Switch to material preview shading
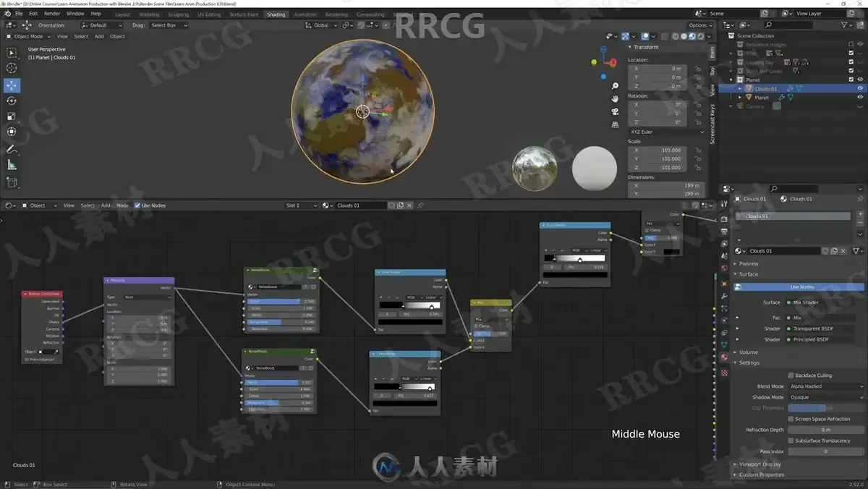Screen dimensions: 868x489 (x=692, y=36)
